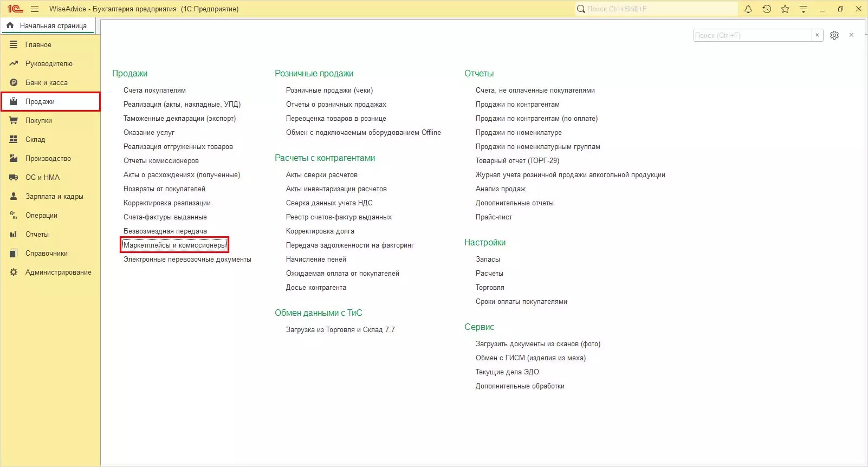Click the Склад grid icon
The width and height of the screenshot is (868, 467).
tap(14, 139)
